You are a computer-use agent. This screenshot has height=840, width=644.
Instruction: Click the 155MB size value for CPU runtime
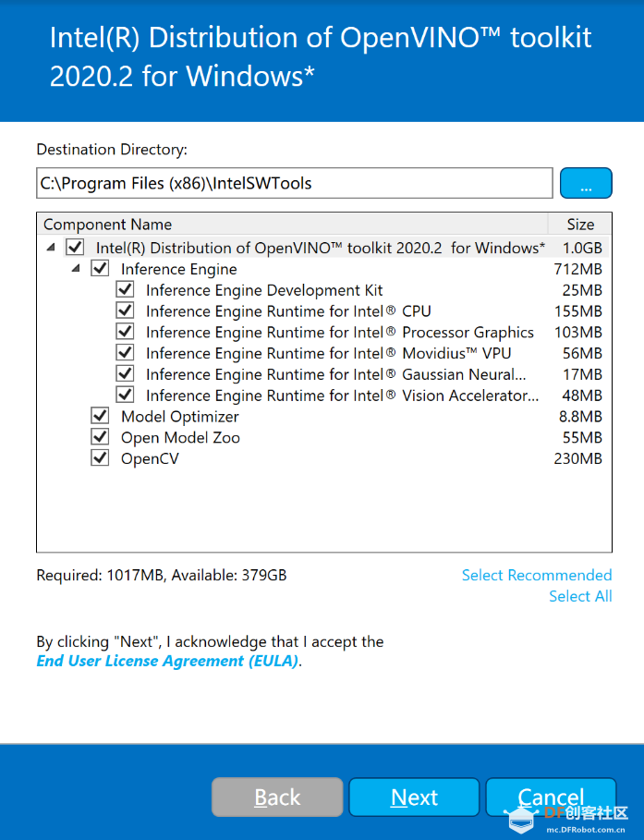point(577,310)
